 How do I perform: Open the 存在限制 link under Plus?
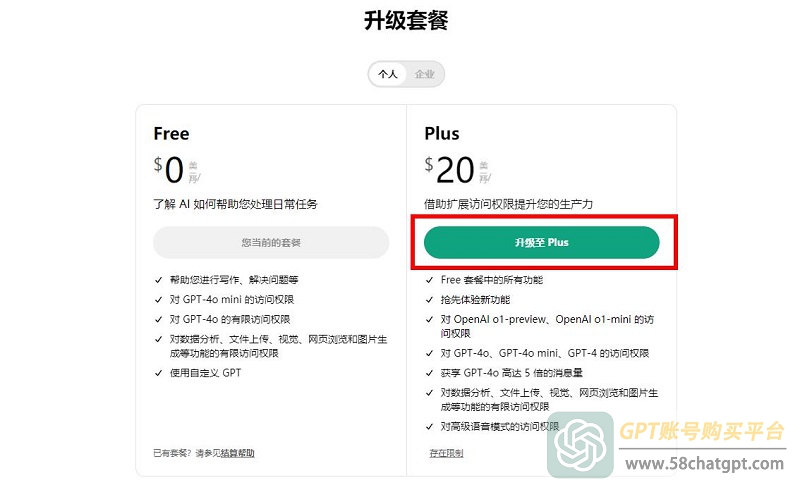pos(446,453)
